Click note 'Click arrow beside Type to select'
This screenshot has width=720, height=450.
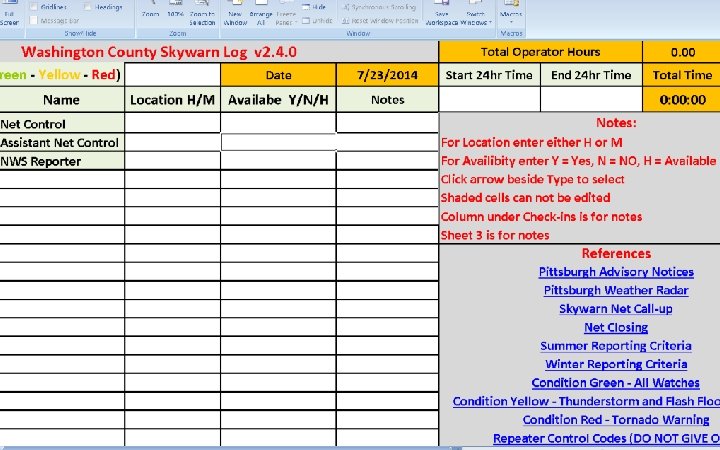tap(533, 180)
